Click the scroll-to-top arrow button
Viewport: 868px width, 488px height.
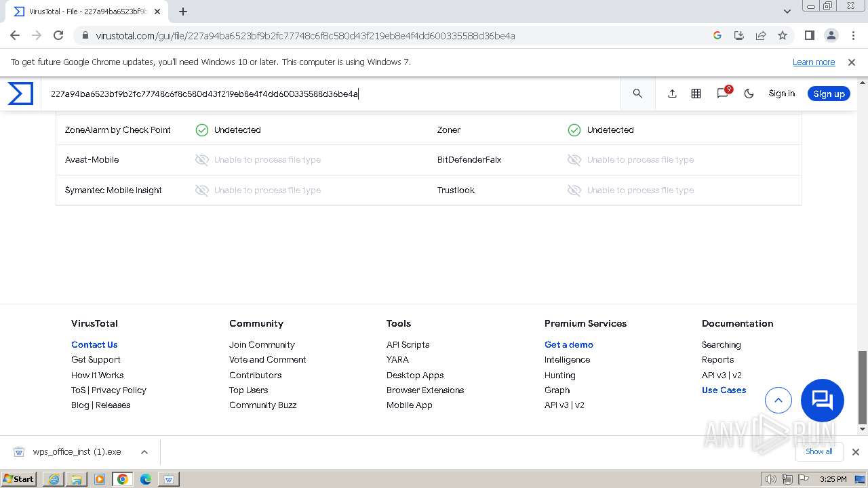tap(778, 400)
